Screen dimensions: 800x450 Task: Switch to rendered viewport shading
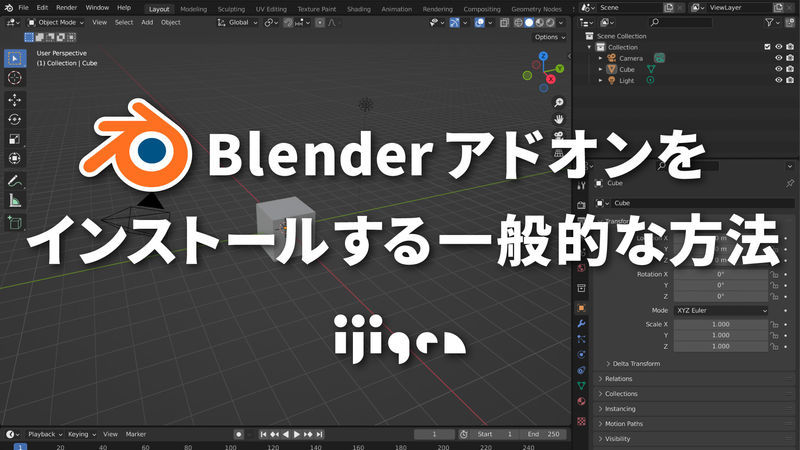tap(550, 22)
